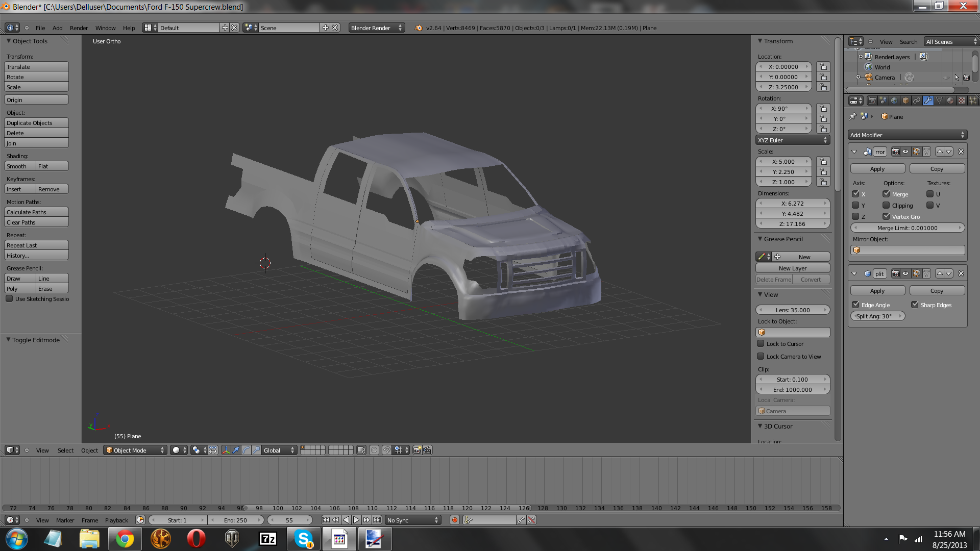This screenshot has width=980, height=551.
Task: Uncheck the Merge option
Action: pyautogui.click(x=886, y=194)
